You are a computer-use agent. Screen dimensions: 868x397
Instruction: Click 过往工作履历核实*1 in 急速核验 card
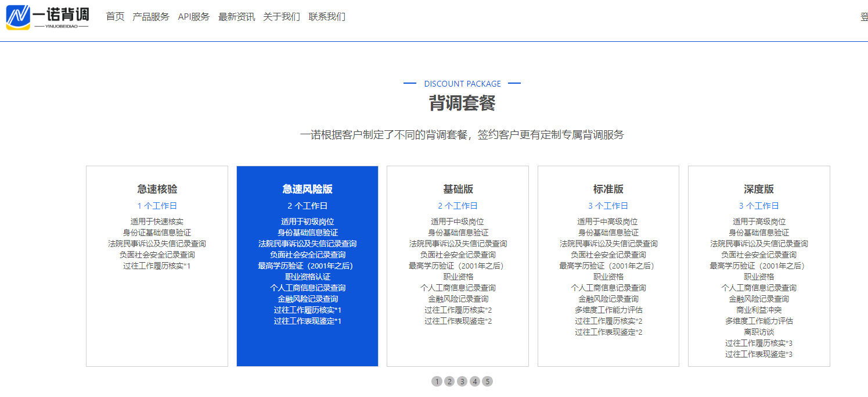point(157,266)
